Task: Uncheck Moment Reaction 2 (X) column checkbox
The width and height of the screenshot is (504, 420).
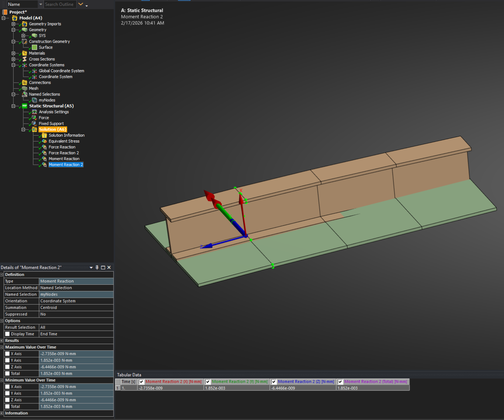Action: pos(142,382)
